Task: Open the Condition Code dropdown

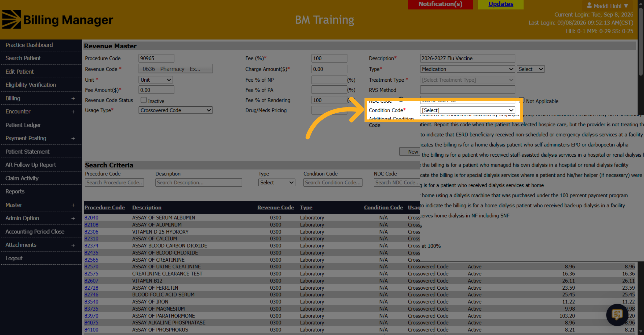Action: (x=467, y=110)
